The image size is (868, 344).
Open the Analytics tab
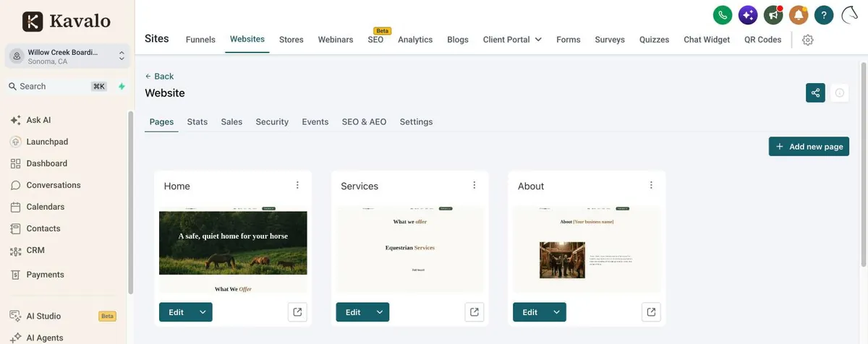tap(415, 40)
